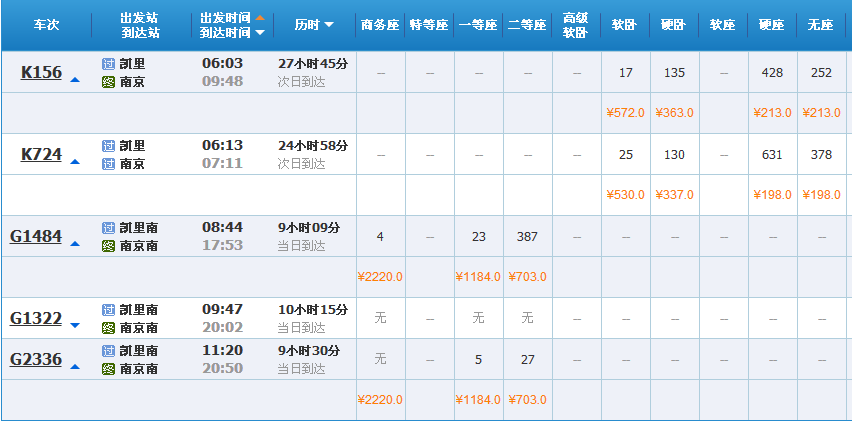
Task: Collapse the G2336 price details arrow
Action: point(75,367)
